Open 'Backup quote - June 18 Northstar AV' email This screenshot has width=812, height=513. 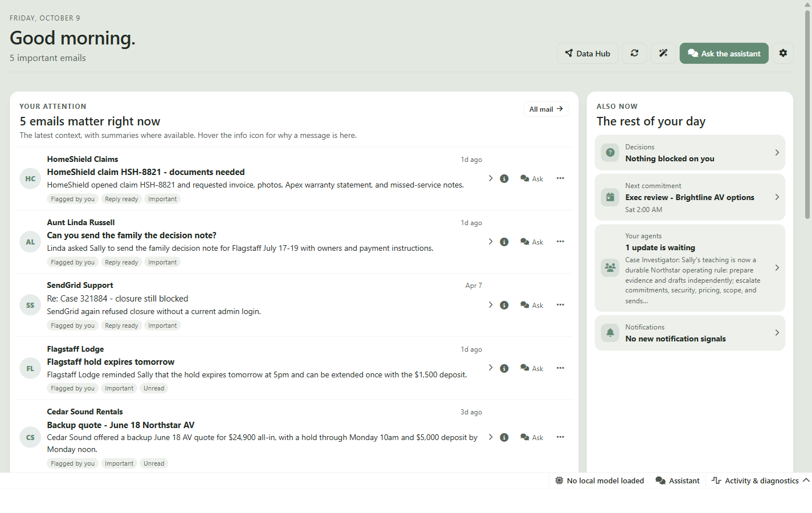pos(121,425)
